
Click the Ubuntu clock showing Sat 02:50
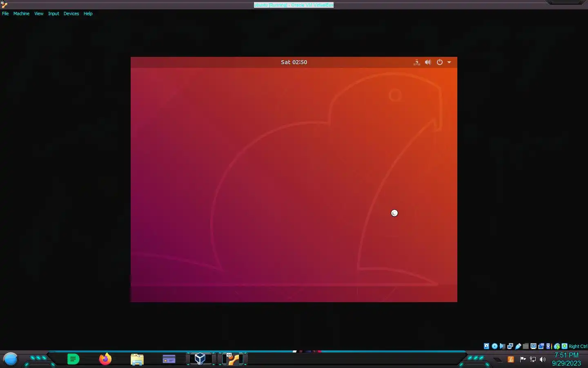294,62
